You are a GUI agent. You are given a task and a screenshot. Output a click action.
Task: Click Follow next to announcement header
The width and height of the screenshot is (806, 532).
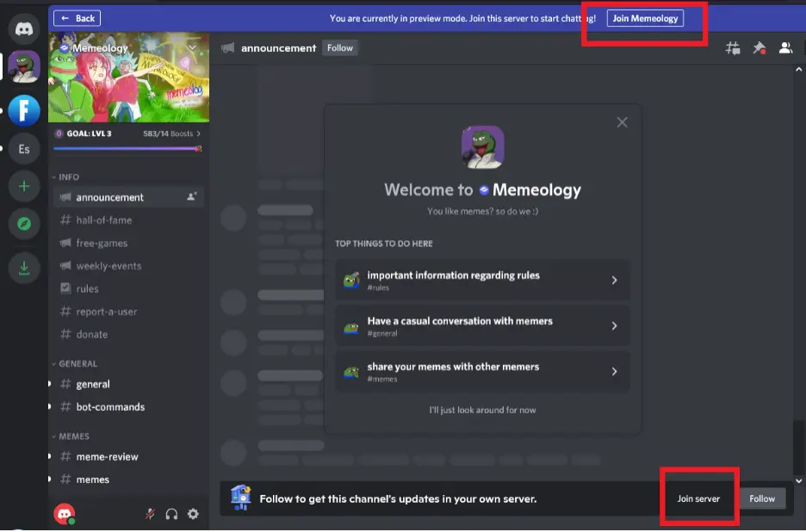pos(340,48)
